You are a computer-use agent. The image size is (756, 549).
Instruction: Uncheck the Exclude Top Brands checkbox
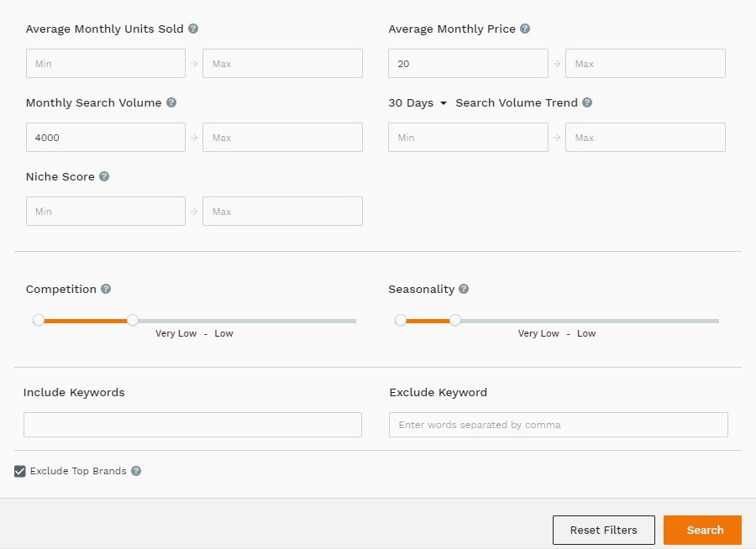tap(20, 471)
